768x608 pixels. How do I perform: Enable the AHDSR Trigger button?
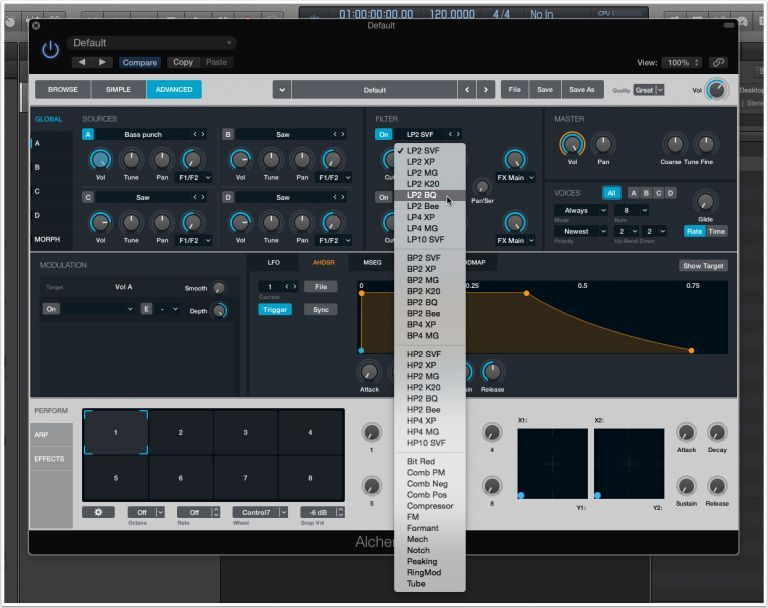[275, 310]
